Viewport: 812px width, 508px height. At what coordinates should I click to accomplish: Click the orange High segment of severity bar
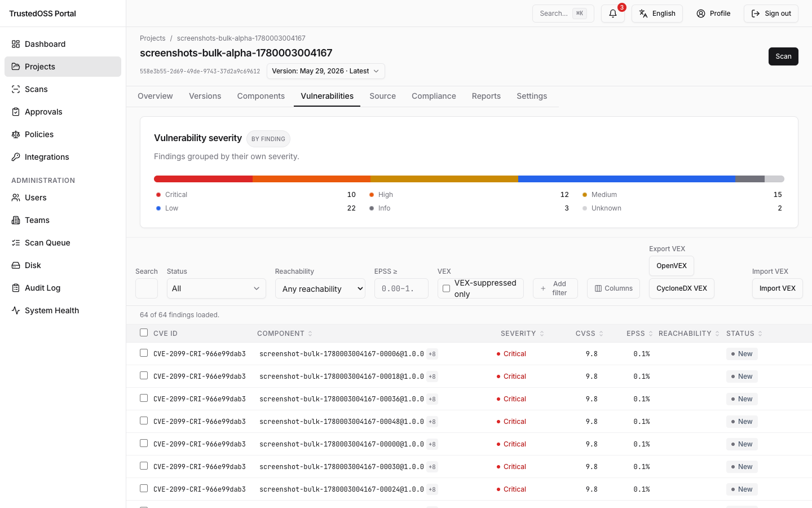tap(311, 179)
